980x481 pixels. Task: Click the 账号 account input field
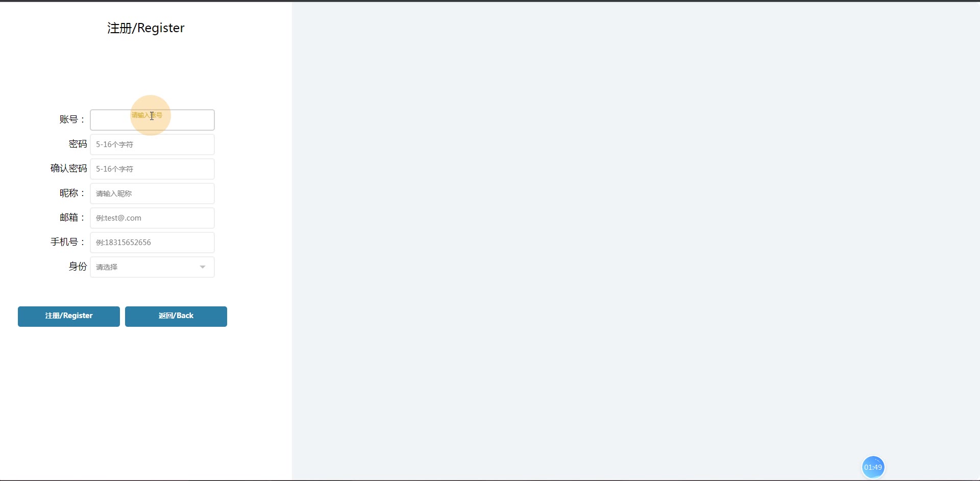152,120
